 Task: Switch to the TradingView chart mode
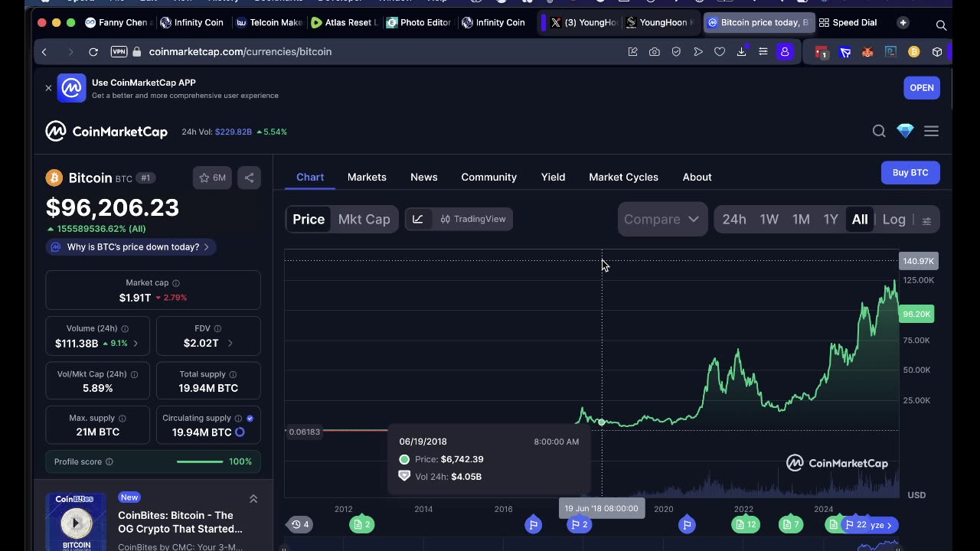pos(472,219)
